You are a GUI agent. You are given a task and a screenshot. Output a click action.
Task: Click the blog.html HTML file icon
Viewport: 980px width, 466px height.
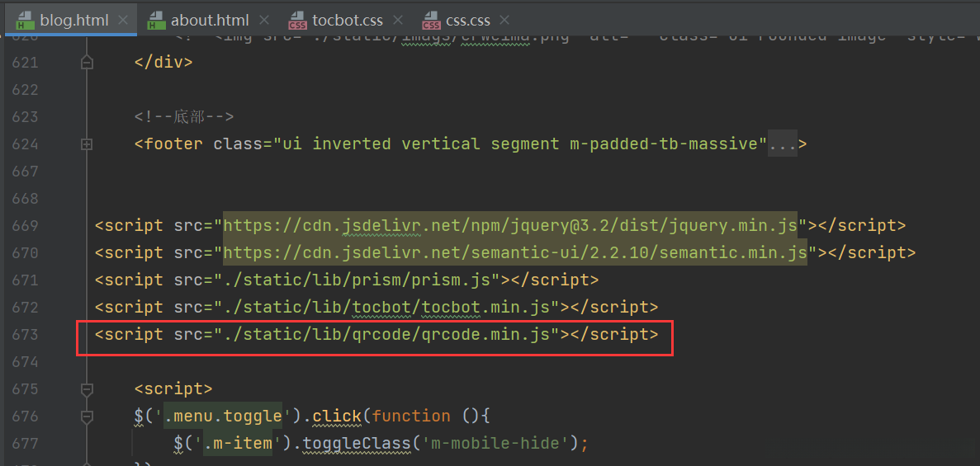(x=24, y=21)
